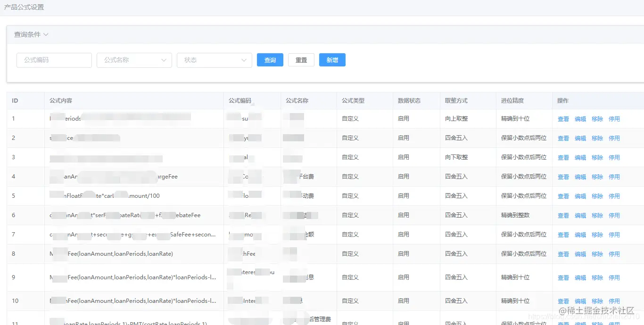Click 停用 link in row 10
Viewport: 644px width, 325px height.
614,301
